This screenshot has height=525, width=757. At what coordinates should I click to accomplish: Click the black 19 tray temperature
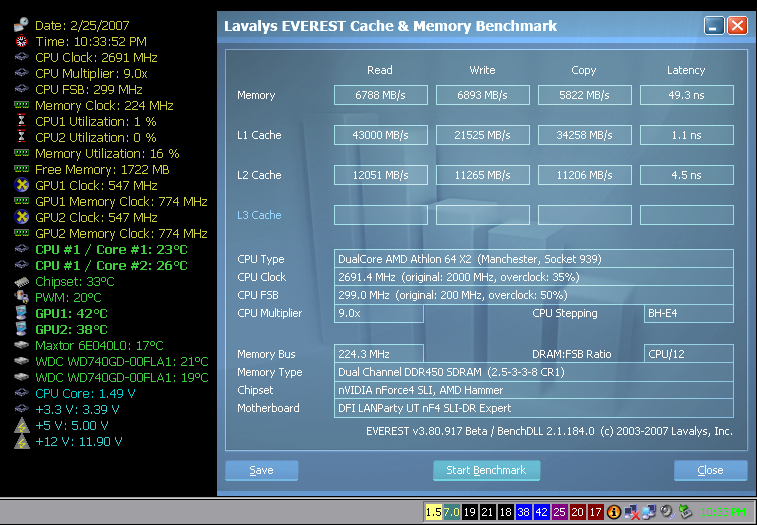coord(469,512)
